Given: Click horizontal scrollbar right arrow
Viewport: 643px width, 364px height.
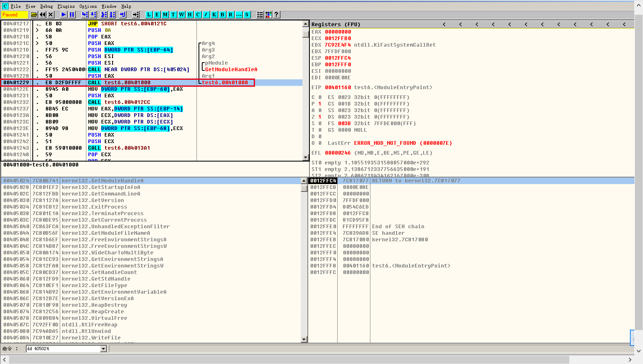Looking at the screenshot, I should click(630, 360).
